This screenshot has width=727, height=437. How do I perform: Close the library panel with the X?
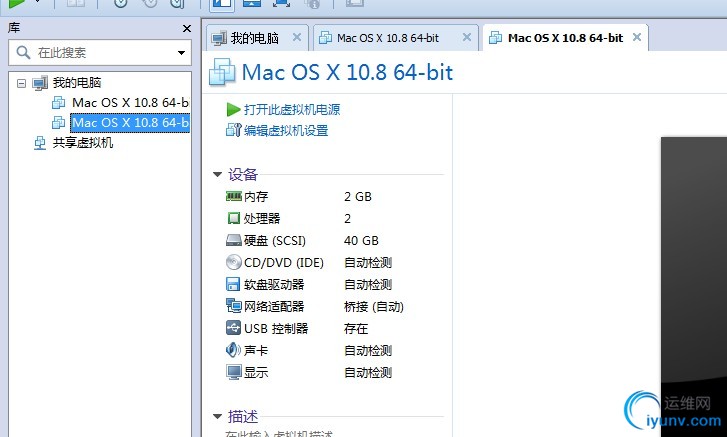[187, 29]
